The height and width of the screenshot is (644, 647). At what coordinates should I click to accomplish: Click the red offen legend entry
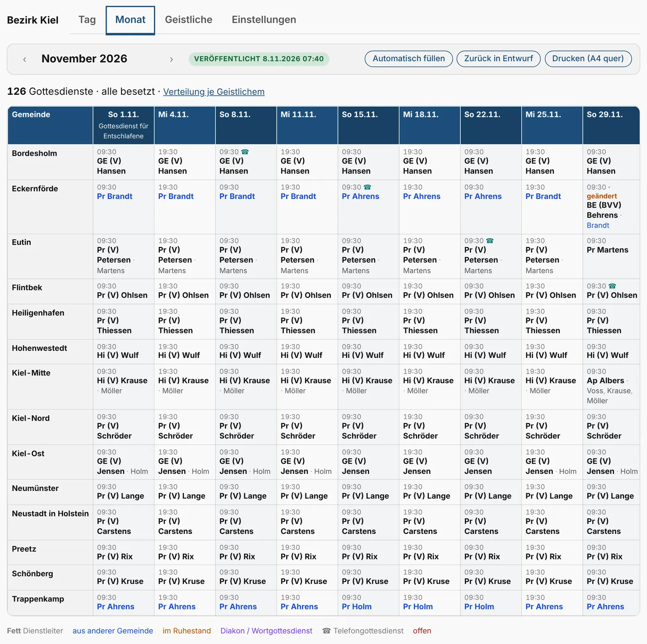(422, 631)
